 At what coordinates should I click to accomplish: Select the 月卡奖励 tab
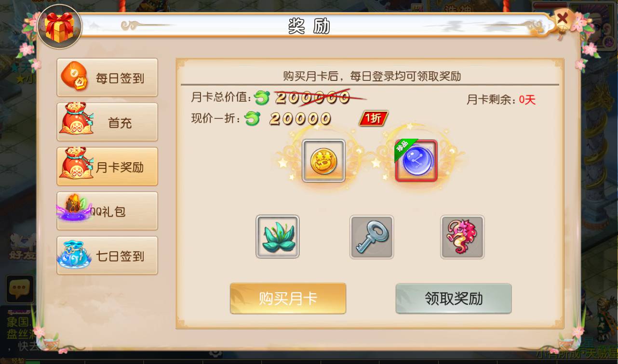coord(107,167)
